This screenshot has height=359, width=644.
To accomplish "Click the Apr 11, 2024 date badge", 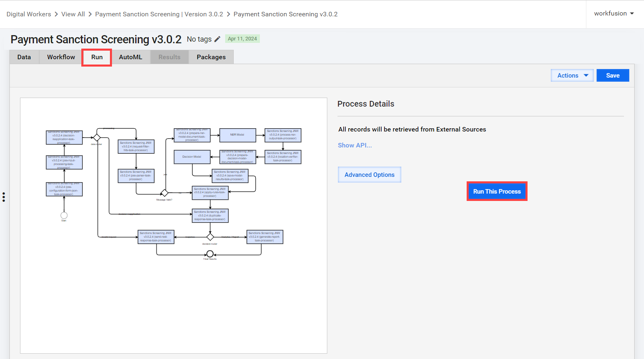I will click(242, 39).
